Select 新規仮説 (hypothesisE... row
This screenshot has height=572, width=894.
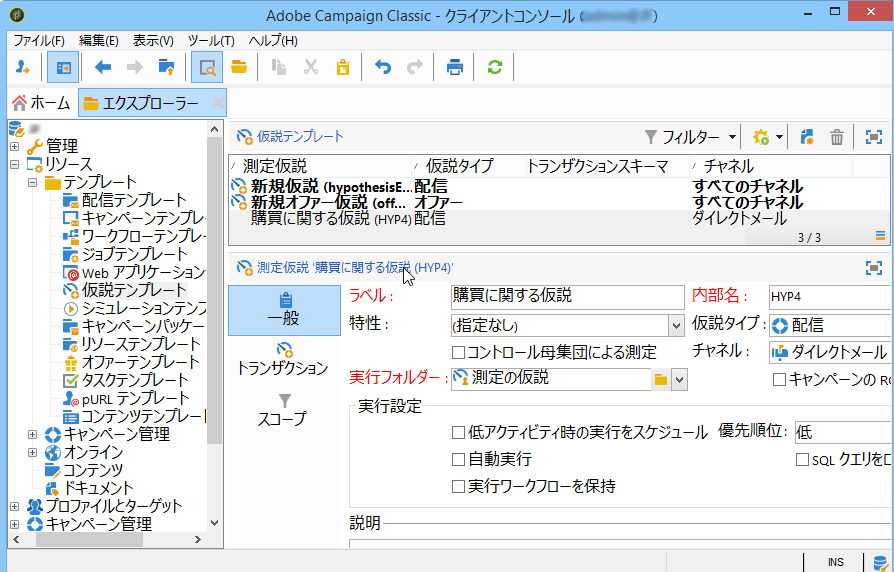pos(559,186)
